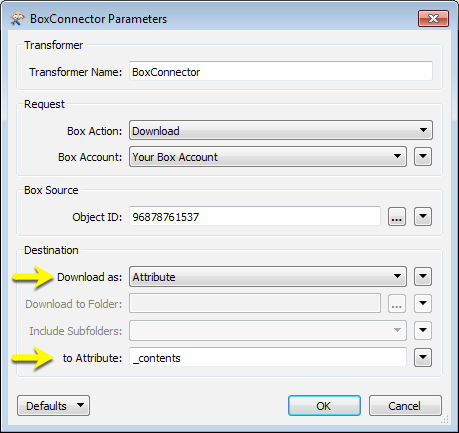Expand the Box Action dropdown showing Download
The image size is (459, 433).
click(281, 130)
